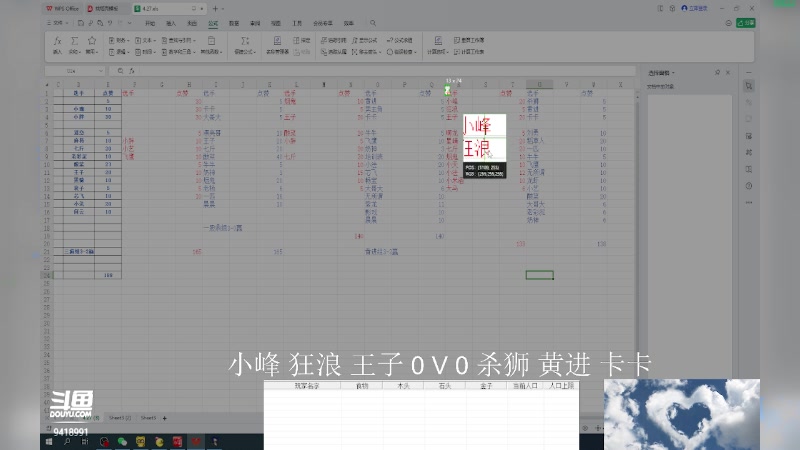Click the help question-mark icon in right sidebar

(x=748, y=186)
